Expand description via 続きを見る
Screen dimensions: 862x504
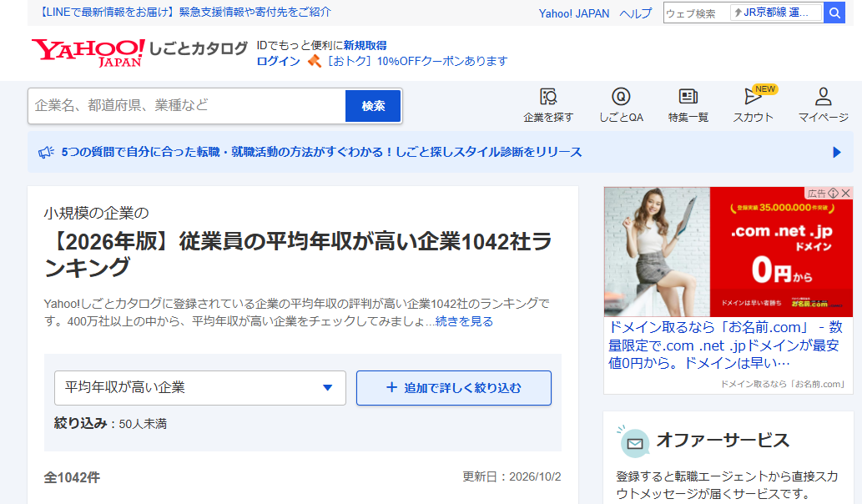point(464,321)
